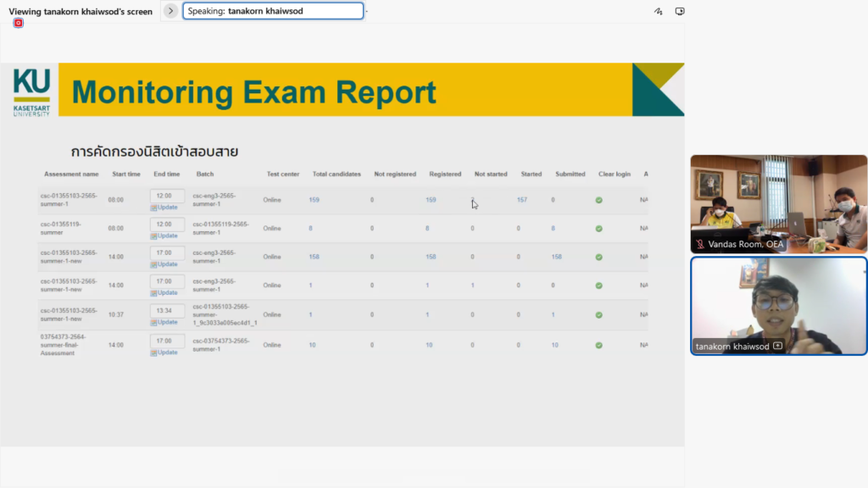Click screen share icon beside tanakorn khaiwsod name

(x=778, y=346)
